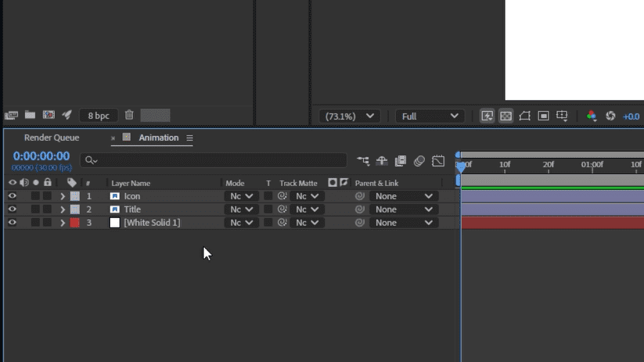The image size is (644, 362).
Task: Open project settings rocket icon
Action: pos(67,115)
